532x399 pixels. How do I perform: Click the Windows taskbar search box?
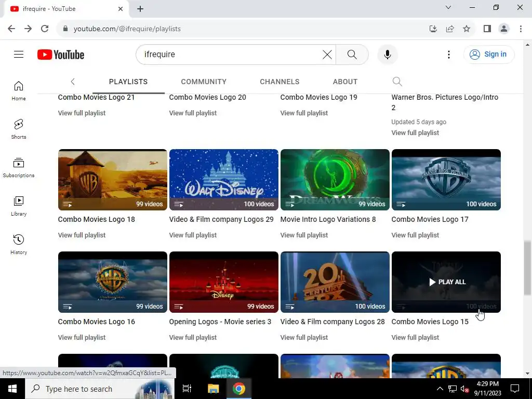[99, 389]
